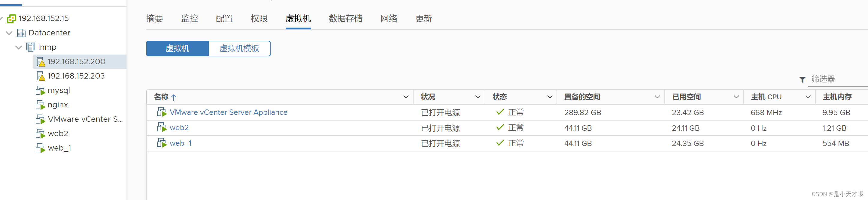
Task: Open the 已用空间 column dropdown
Action: point(736,97)
